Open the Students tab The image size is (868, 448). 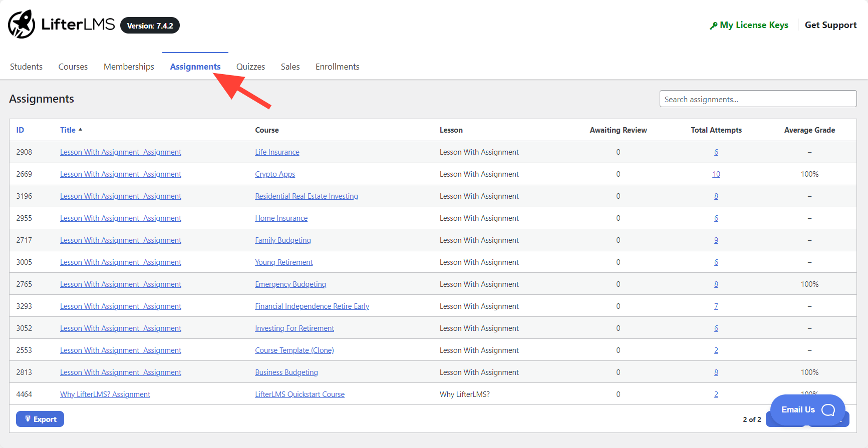26,67
